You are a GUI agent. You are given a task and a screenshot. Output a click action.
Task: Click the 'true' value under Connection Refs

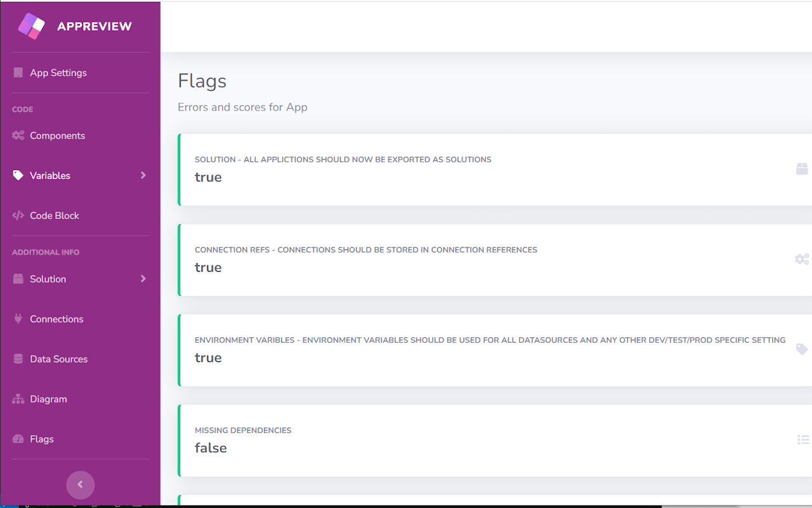coord(208,267)
